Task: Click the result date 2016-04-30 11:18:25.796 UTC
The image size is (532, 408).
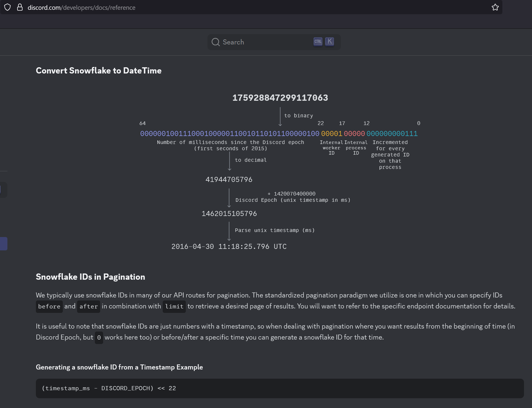Action: (229, 247)
